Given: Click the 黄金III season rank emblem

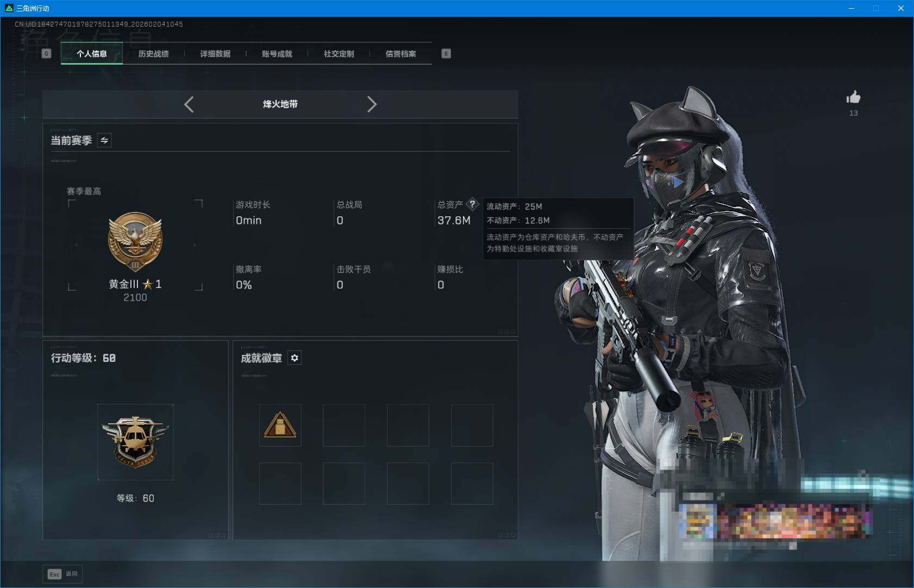Looking at the screenshot, I should tap(135, 241).
